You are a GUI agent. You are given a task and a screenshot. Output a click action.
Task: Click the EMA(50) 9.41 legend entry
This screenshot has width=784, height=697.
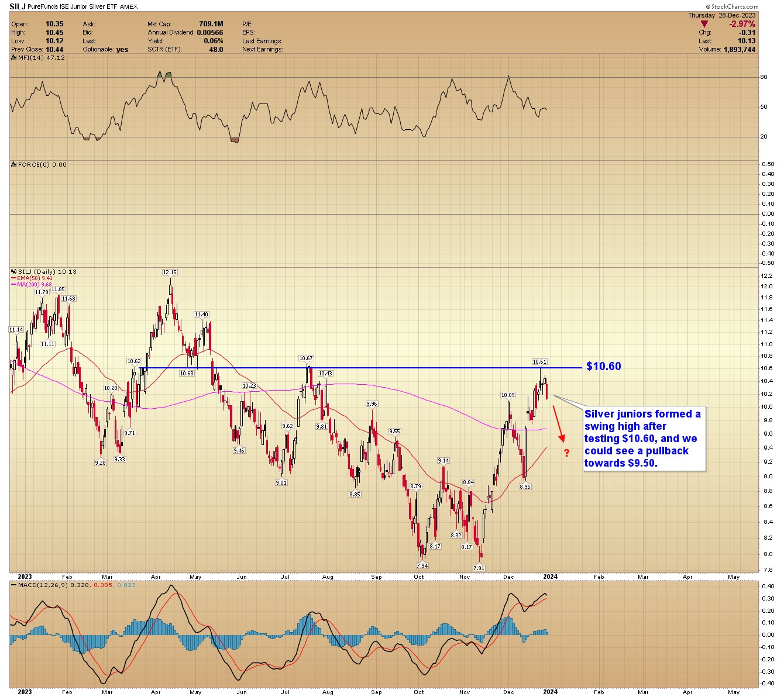click(33, 278)
